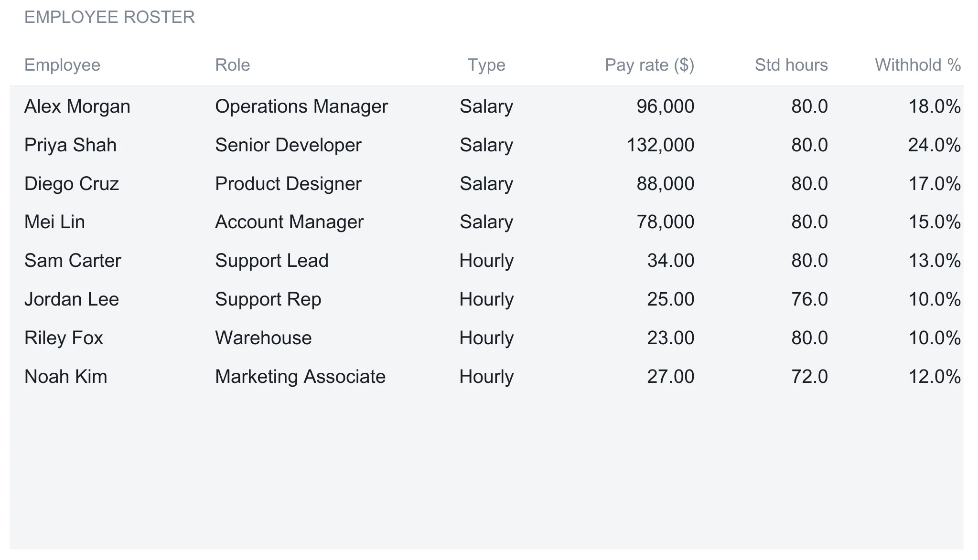Click Riley Fox's 80.0 std hours
The image size is (978, 560).
pos(810,338)
